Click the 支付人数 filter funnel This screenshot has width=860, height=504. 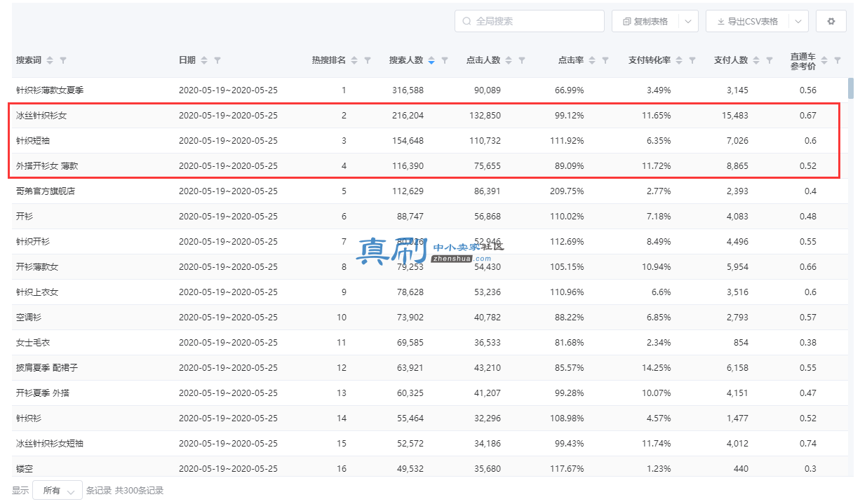[x=770, y=60]
